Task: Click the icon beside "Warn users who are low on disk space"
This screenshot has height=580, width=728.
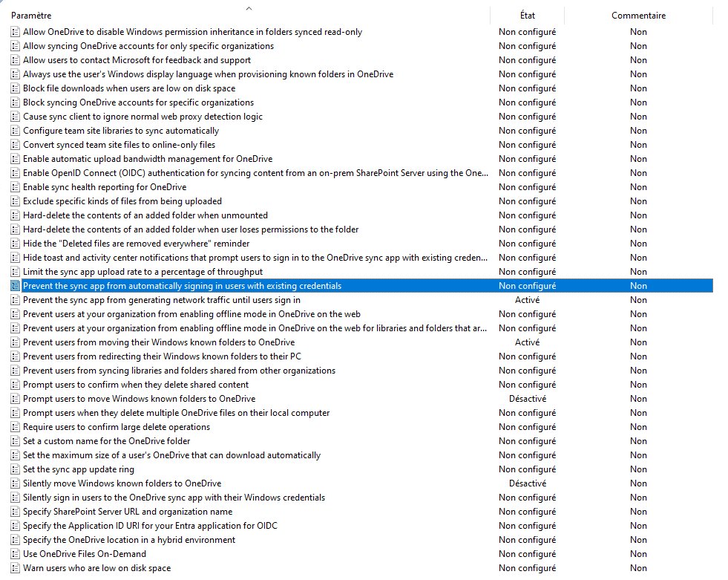Action: point(16,568)
